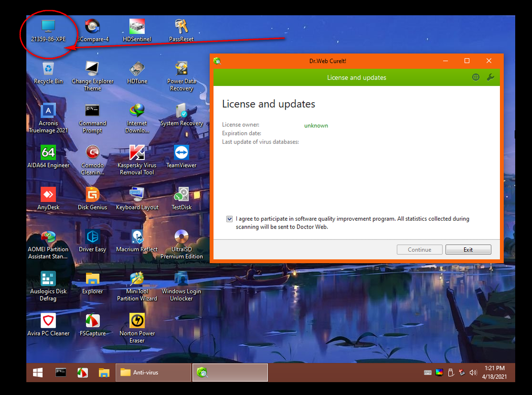This screenshot has height=395, width=532.
Task: Switch to Anti-virus folder taskbar item
Action: click(x=153, y=373)
